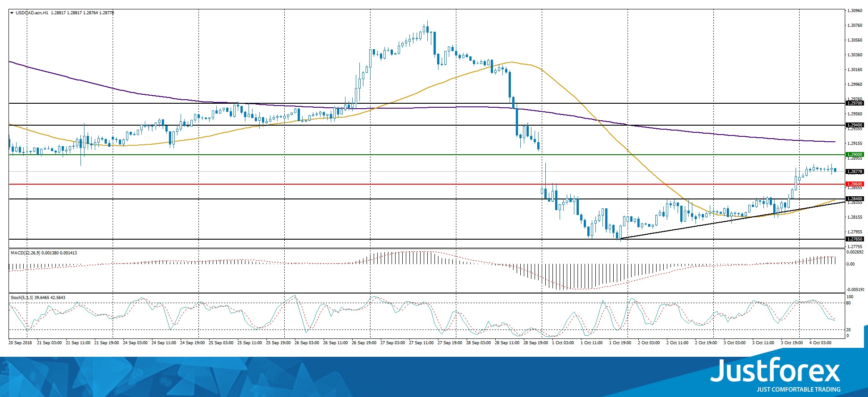Viewport: 868px width, 397px height.
Task: Click the '20 Sep 2018' time axis label
Action: click(x=21, y=343)
